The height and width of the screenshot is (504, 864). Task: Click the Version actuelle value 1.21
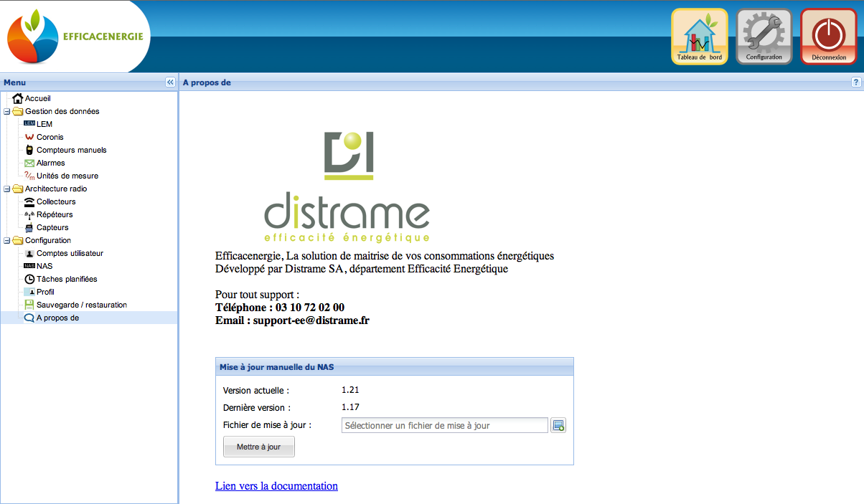pos(350,391)
